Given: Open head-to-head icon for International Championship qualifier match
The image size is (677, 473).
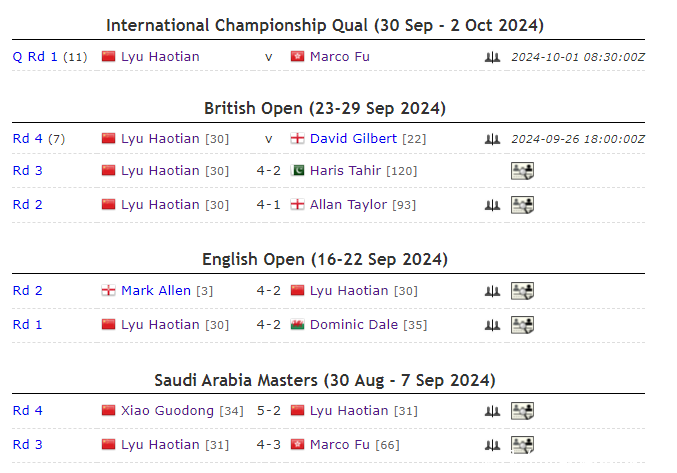Looking at the screenshot, I should (x=491, y=57).
